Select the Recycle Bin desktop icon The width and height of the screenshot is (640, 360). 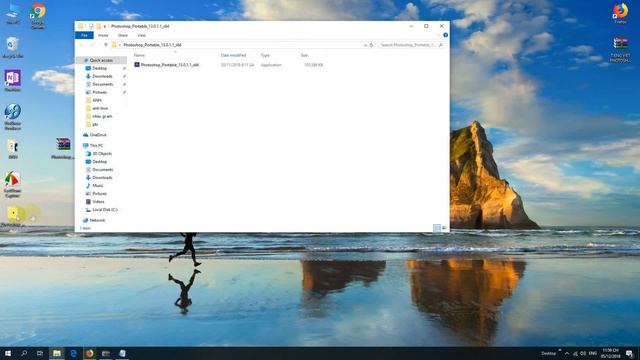point(13,47)
